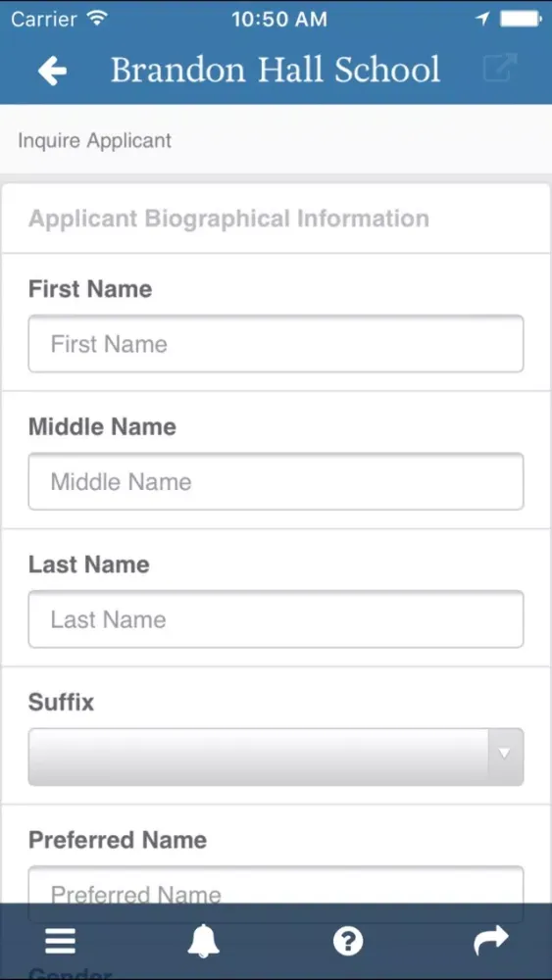Open the hamburger menu in bottom bar
Image resolution: width=552 pixels, height=980 pixels.
click(60, 941)
